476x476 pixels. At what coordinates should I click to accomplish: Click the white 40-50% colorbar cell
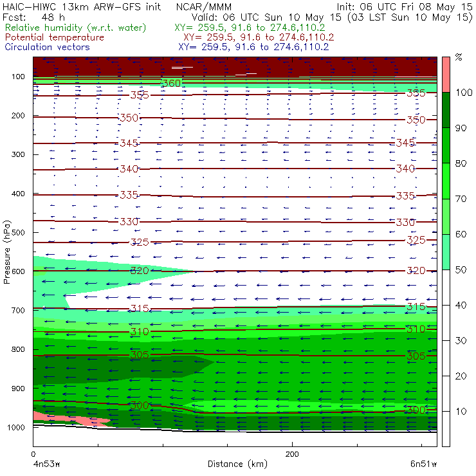pos(446,288)
